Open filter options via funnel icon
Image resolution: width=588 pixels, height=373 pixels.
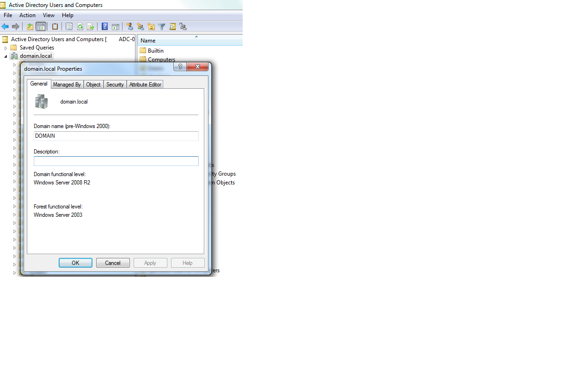coord(162,27)
